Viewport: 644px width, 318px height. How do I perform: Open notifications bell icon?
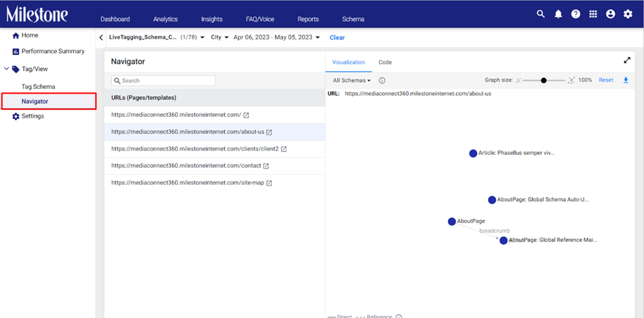558,14
